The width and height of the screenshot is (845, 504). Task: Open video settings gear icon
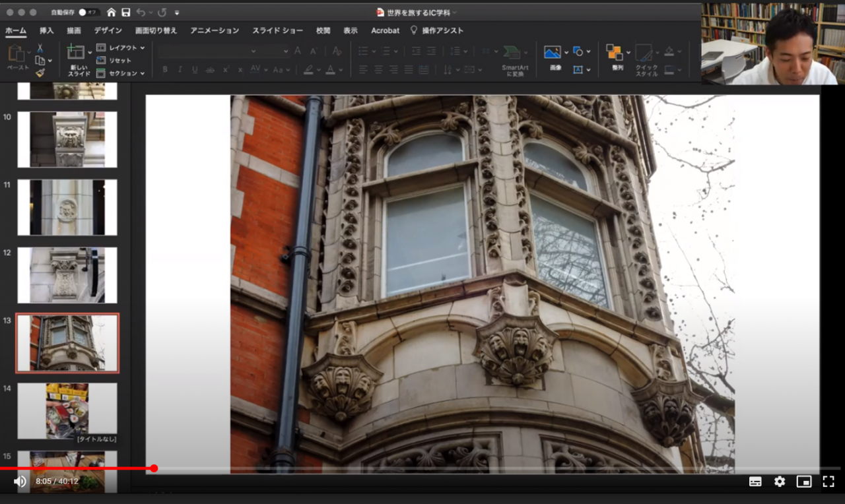click(x=780, y=482)
